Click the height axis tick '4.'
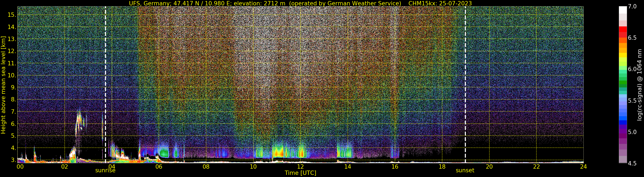Viewport: 644px width, 177px height. [x=13, y=148]
